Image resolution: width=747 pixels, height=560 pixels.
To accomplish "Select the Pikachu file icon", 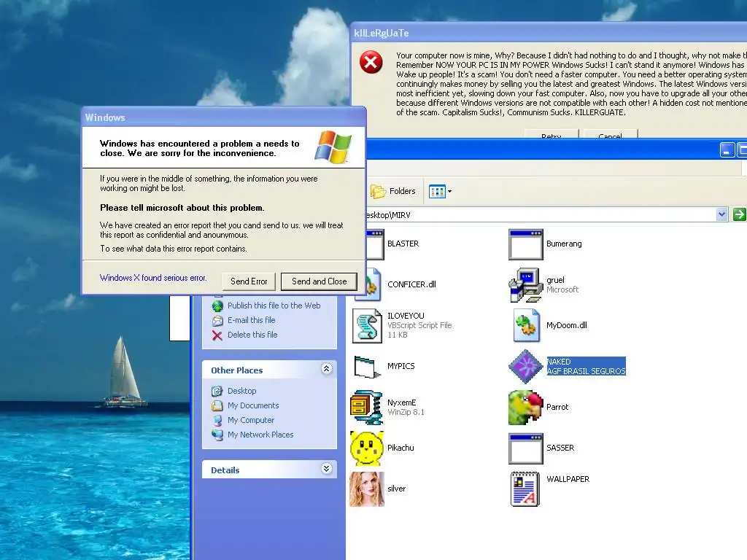I will click(x=368, y=448).
